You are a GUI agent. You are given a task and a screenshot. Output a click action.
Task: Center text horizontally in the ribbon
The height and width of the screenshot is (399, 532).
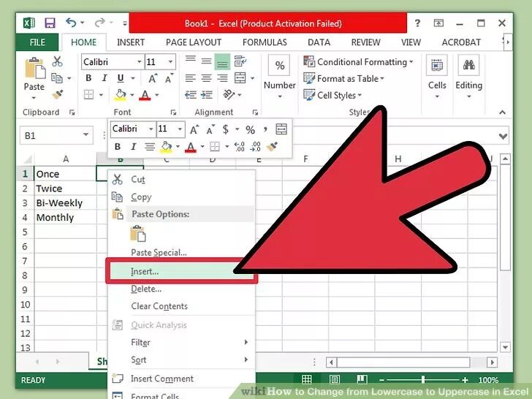coord(206,78)
